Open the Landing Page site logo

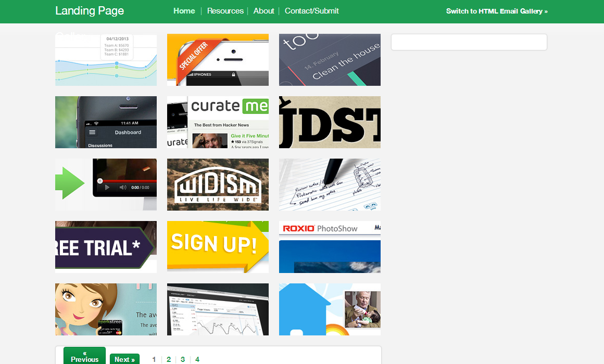[x=90, y=11]
